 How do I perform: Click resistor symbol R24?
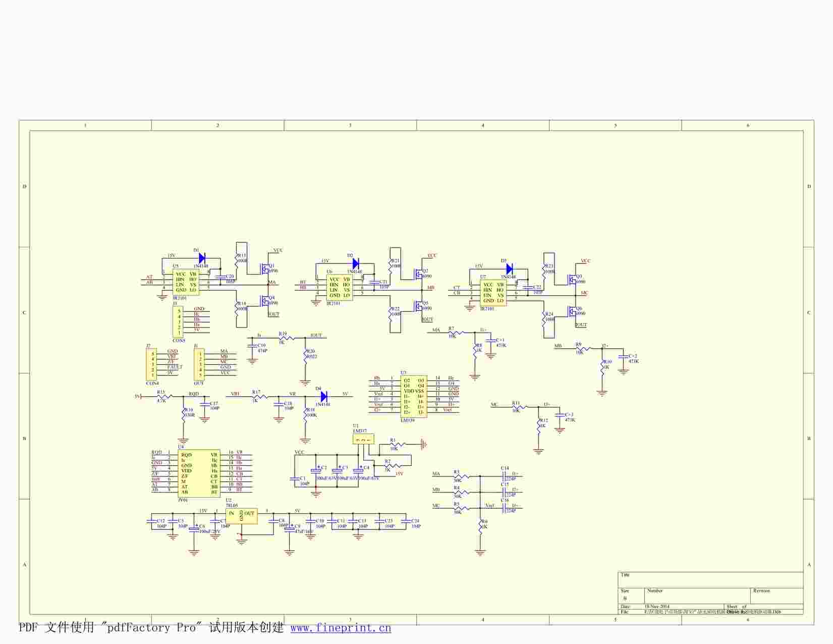pyautogui.click(x=544, y=319)
